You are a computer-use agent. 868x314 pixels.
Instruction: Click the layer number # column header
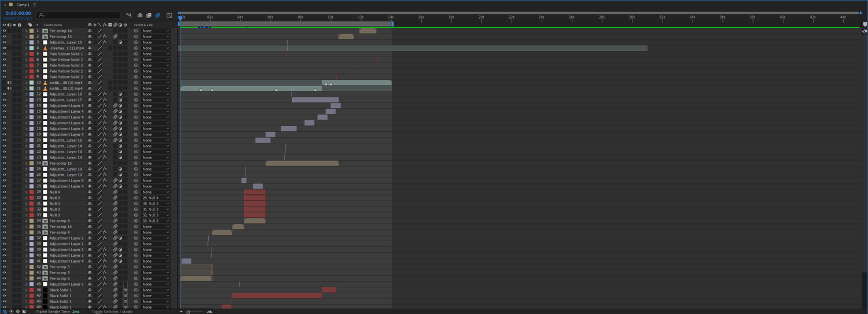pos(37,25)
